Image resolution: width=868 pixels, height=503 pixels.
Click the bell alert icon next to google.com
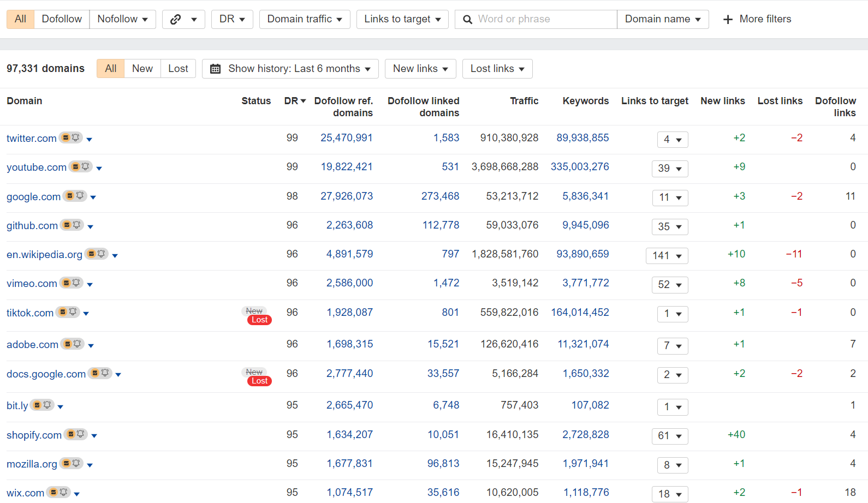[x=80, y=195]
